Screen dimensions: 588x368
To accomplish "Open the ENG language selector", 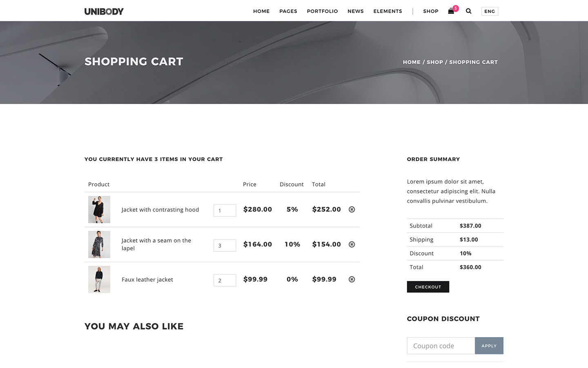I will 490,11.
